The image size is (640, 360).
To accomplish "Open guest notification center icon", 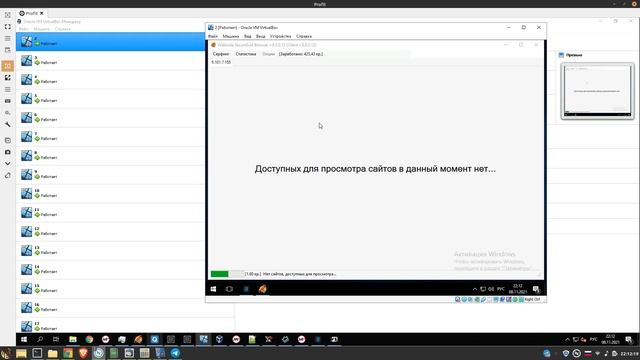I will (536, 289).
